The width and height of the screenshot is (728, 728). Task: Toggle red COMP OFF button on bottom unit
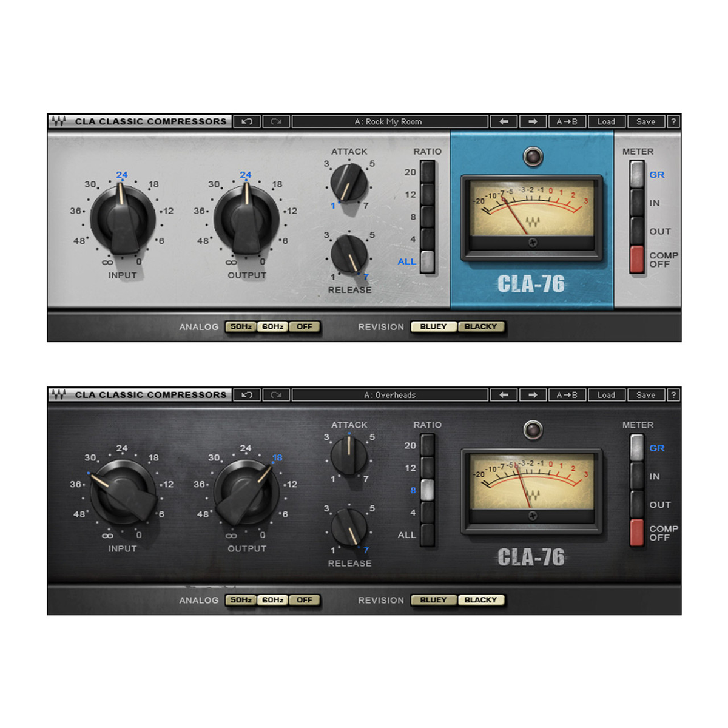point(637,533)
